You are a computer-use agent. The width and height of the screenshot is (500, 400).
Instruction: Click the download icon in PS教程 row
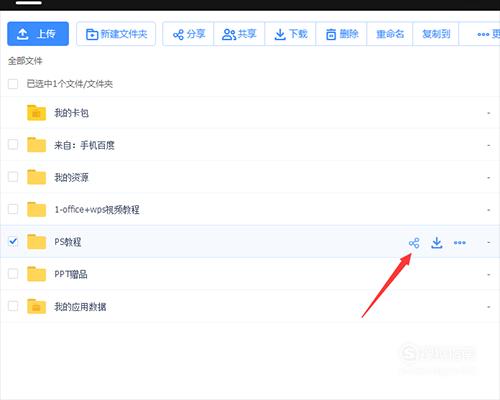[437, 243]
